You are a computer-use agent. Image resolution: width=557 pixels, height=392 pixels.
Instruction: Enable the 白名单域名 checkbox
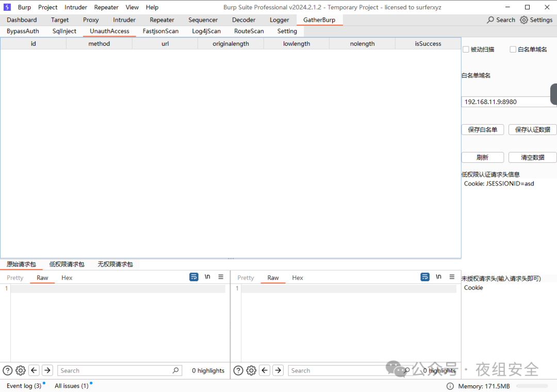(513, 49)
